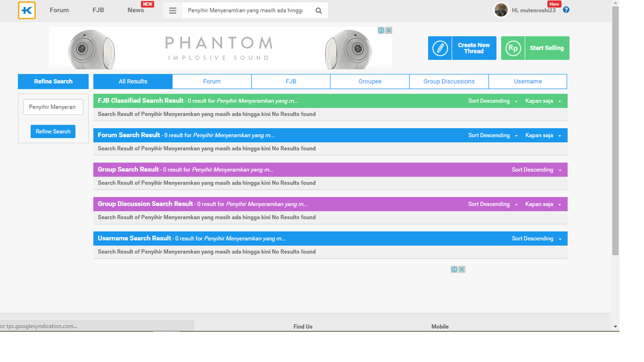
Task: Click the lower ad info icon
Action: (x=454, y=269)
